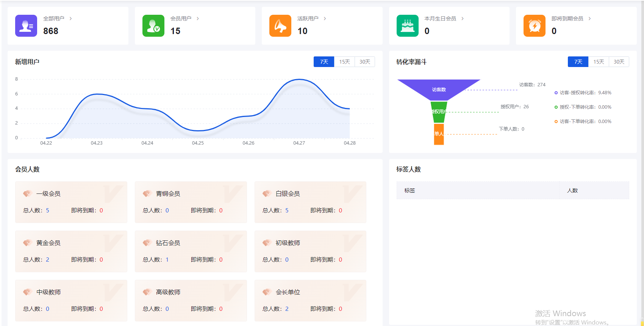Click the green Member Users (会员用户) icon
Image resolution: width=644 pixels, height=326 pixels.
tap(153, 26)
